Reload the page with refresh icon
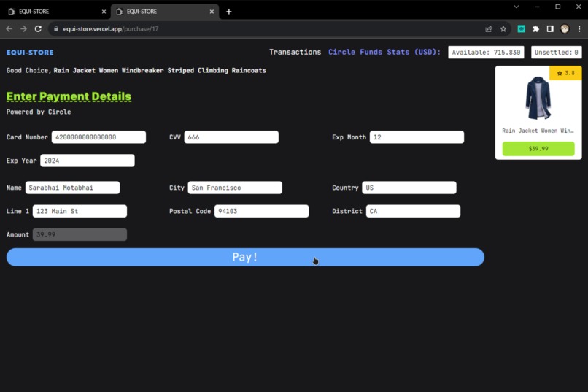The image size is (588, 392). 38,29
